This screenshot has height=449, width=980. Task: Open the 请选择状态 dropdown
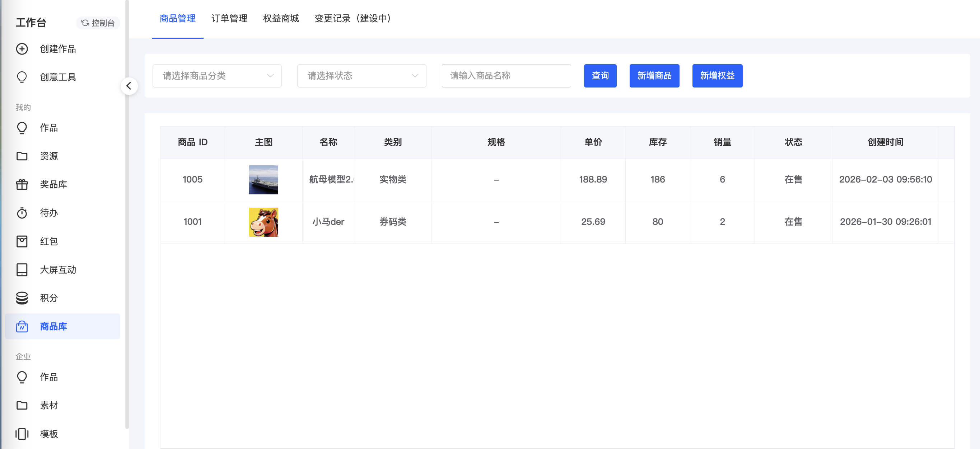click(x=361, y=76)
